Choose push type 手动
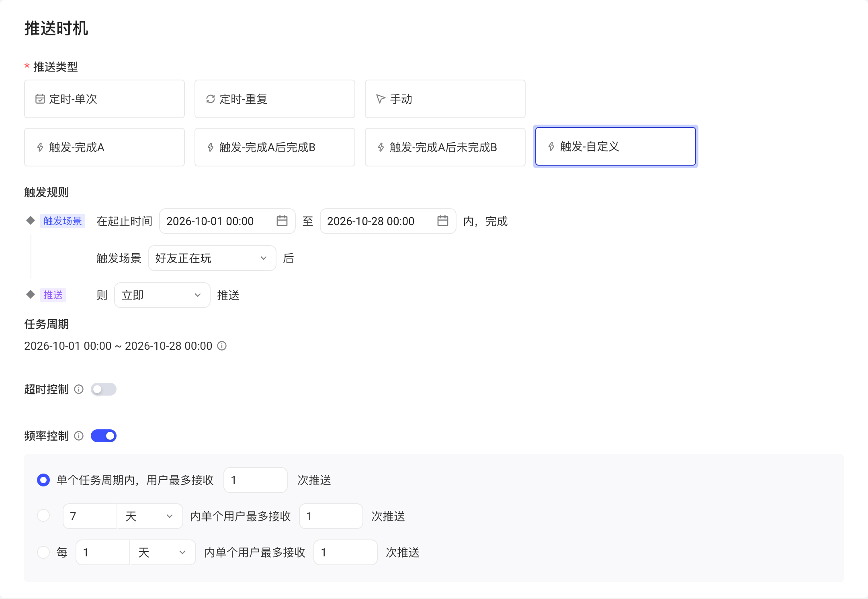This screenshot has width=868, height=599. tap(445, 99)
